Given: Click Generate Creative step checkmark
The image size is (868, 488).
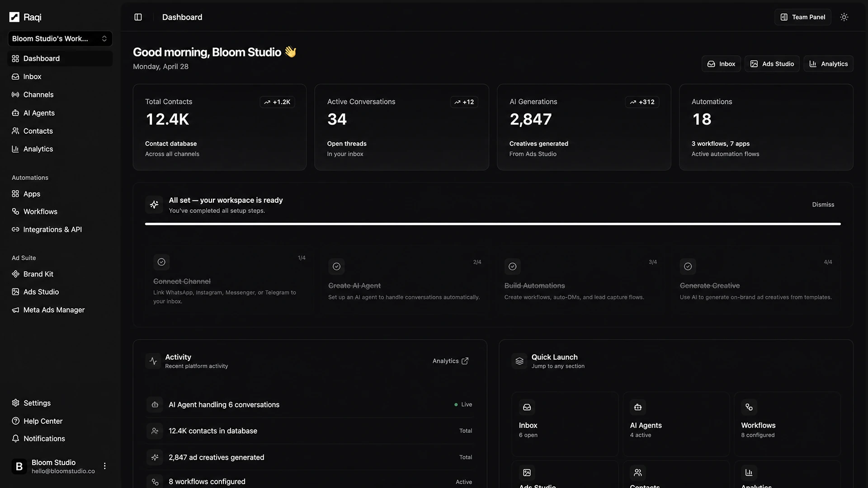Looking at the screenshot, I should tap(688, 267).
